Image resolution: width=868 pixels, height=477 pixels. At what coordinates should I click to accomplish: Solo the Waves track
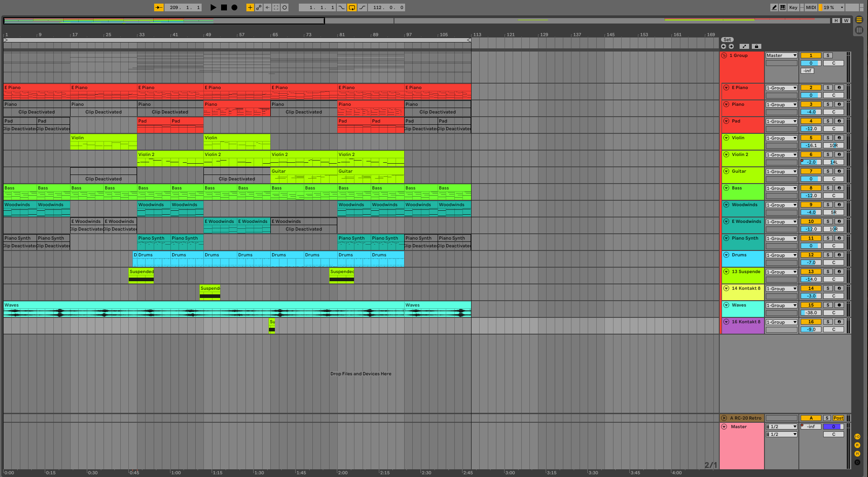point(828,305)
